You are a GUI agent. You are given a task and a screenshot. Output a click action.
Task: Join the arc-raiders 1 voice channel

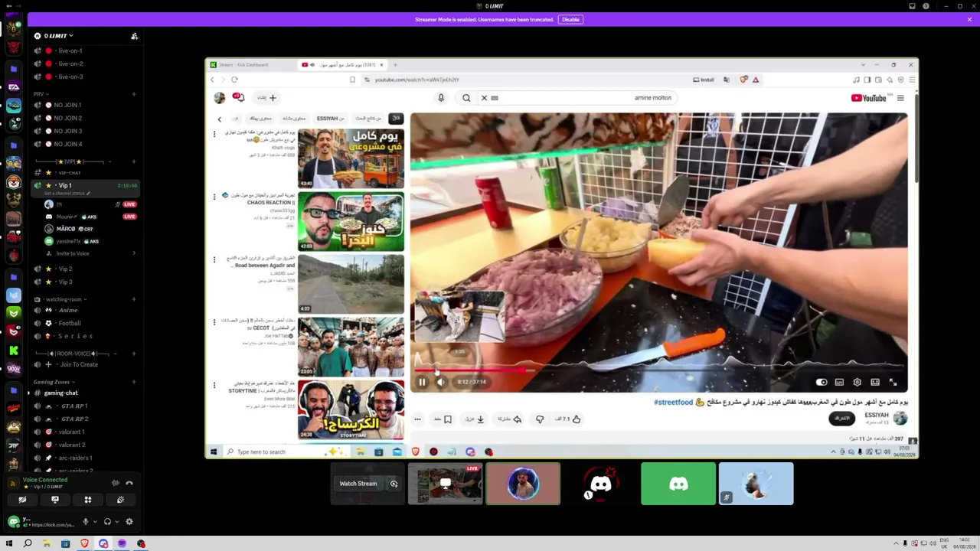(84, 458)
